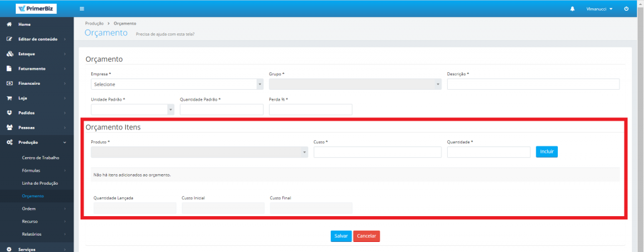The width and height of the screenshot is (644, 252).
Task: Open the Unidade Padrão dropdown
Action: [x=133, y=109]
